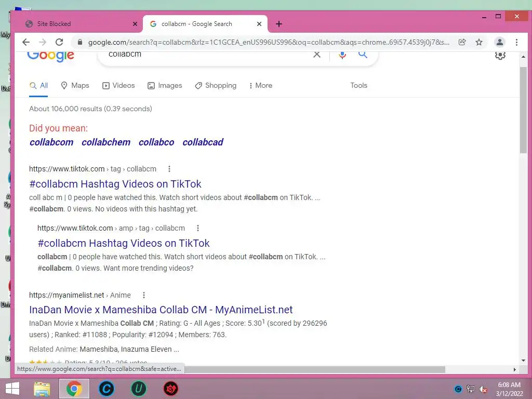Click the padlock site info icon
The width and height of the screenshot is (532, 399).
coord(79,42)
